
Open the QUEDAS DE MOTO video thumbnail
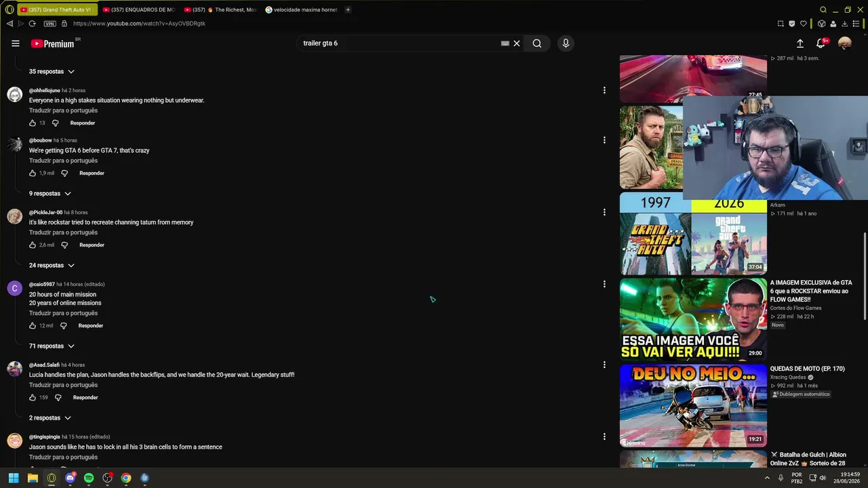[693, 405]
